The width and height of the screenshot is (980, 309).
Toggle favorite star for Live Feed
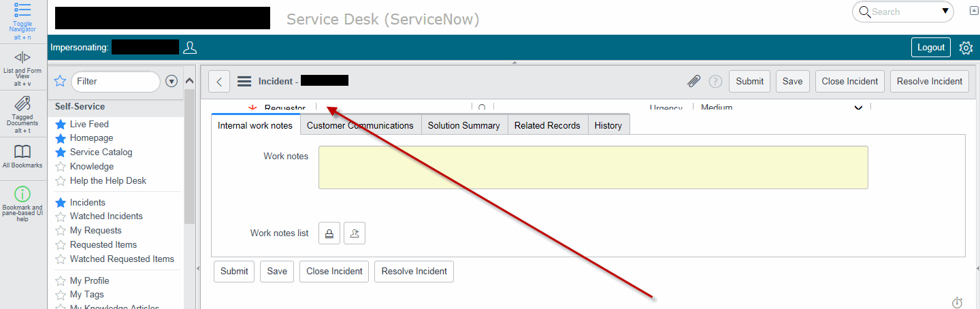[x=61, y=124]
